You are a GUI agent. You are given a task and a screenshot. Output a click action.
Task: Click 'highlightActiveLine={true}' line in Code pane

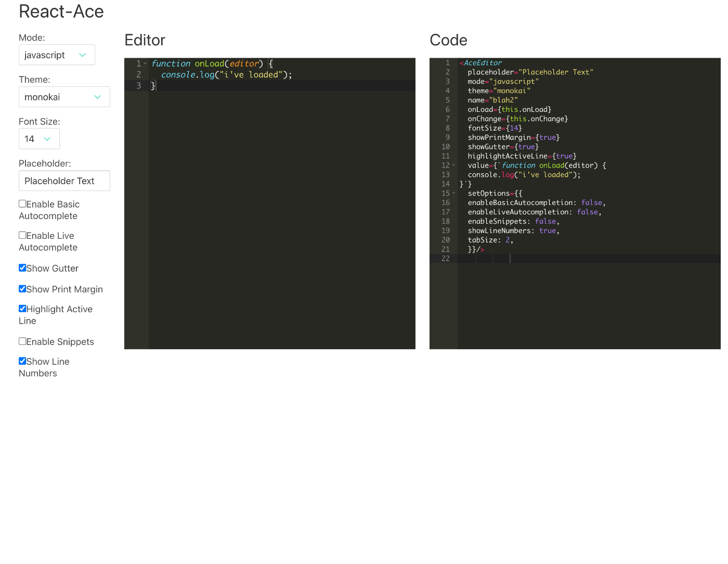click(x=522, y=157)
